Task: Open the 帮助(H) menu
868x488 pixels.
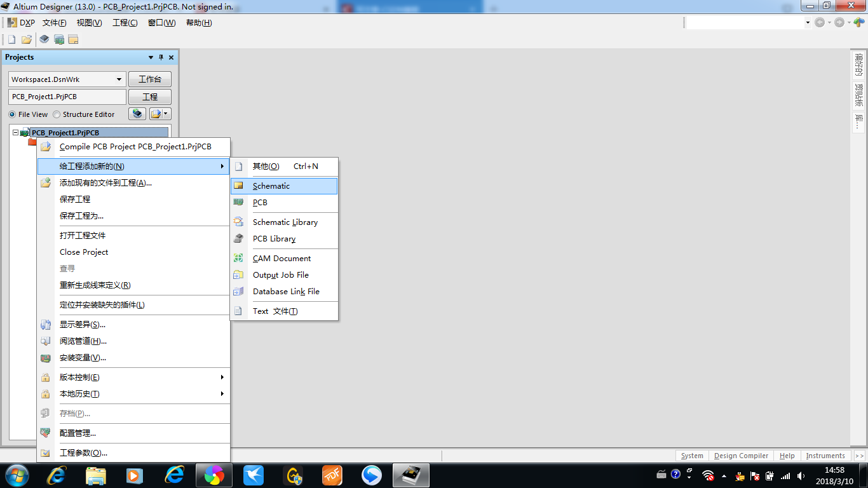Action: click(x=199, y=23)
